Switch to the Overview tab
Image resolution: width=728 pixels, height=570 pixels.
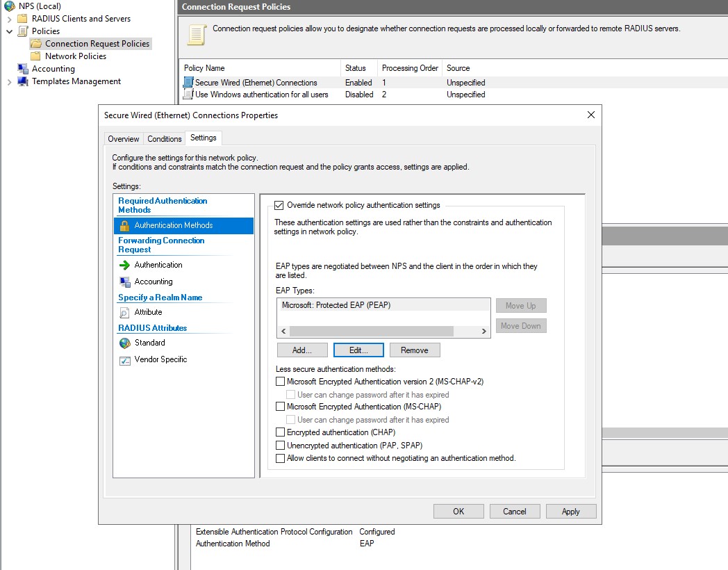[x=124, y=139]
